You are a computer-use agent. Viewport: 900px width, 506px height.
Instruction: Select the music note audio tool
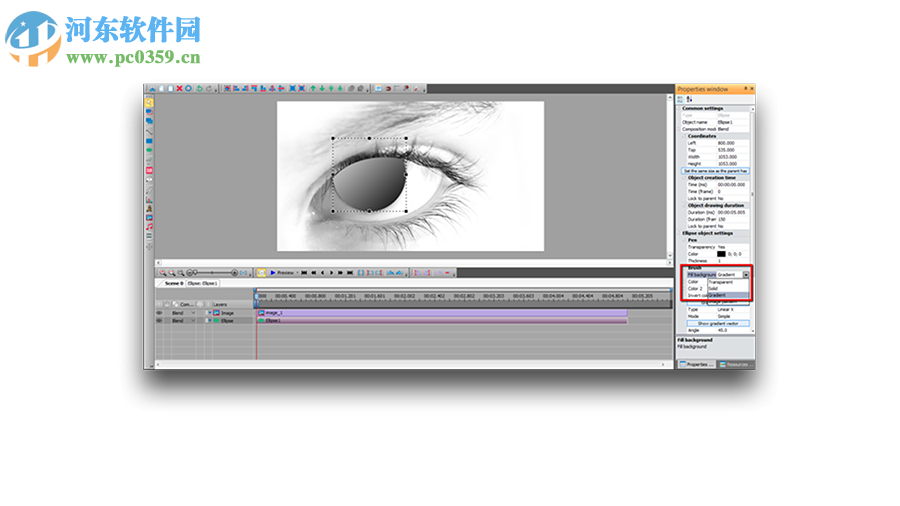(x=149, y=227)
